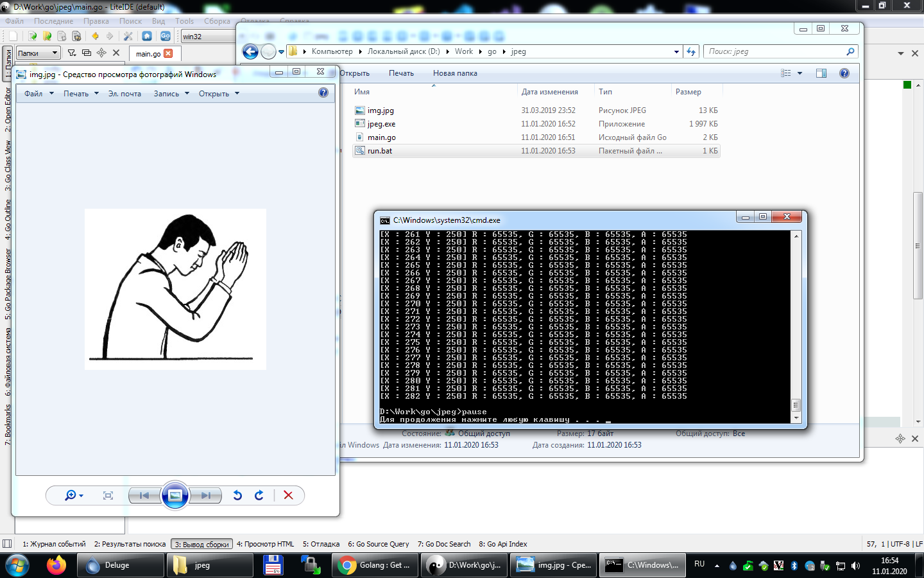Click the Go environment icon in LiteIDE
Viewport: 924px width, 578px height.
pyautogui.click(x=166, y=36)
